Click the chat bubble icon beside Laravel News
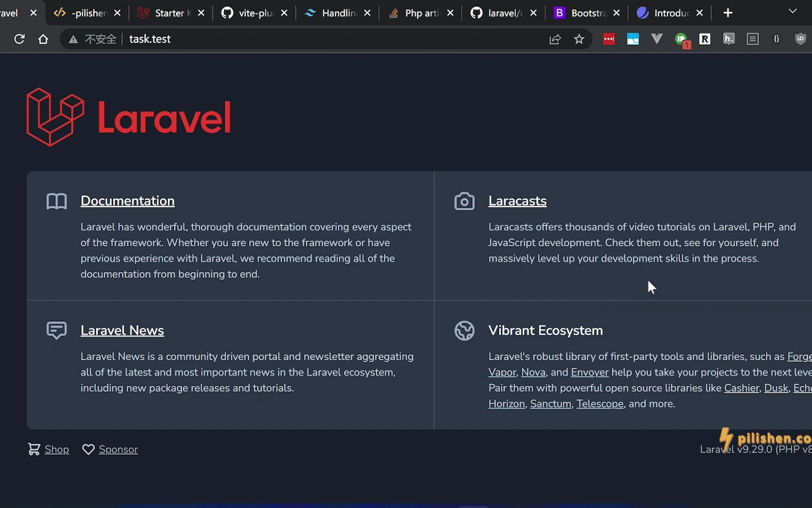The height and width of the screenshot is (508, 812). (x=57, y=331)
